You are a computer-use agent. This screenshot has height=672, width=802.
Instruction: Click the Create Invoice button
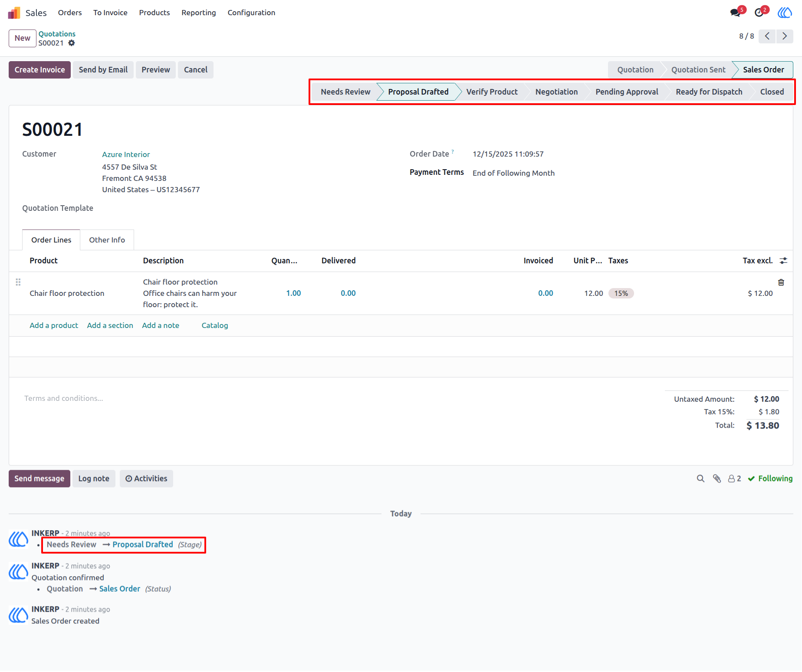click(x=39, y=70)
